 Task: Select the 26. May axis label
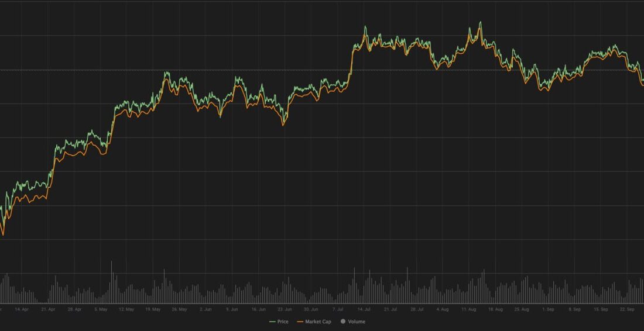coord(179,309)
